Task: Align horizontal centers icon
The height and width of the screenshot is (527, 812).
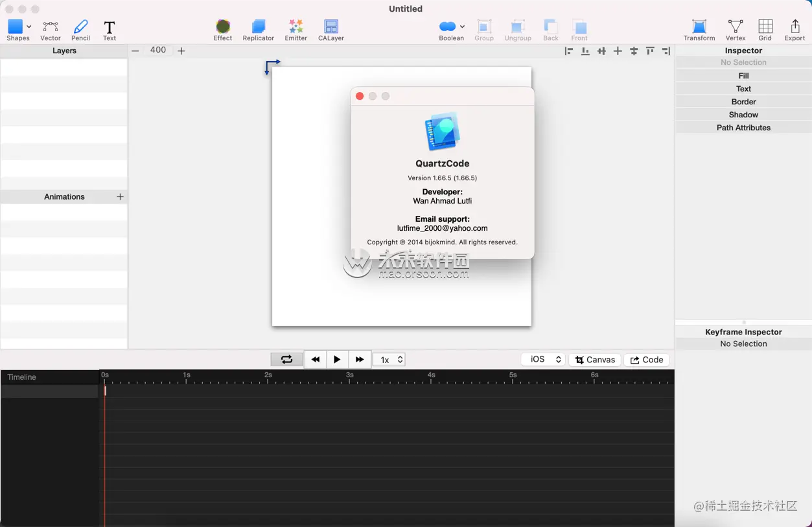Action: pos(601,51)
